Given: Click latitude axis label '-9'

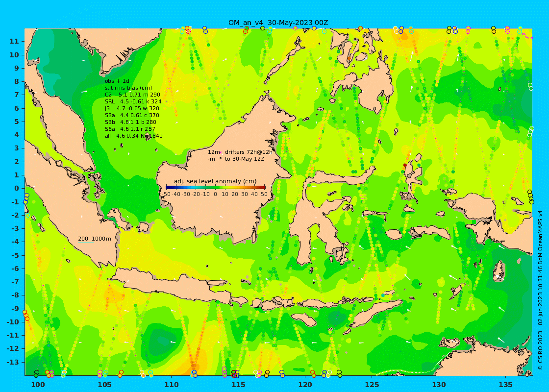Looking at the screenshot, I should coord(15,308).
